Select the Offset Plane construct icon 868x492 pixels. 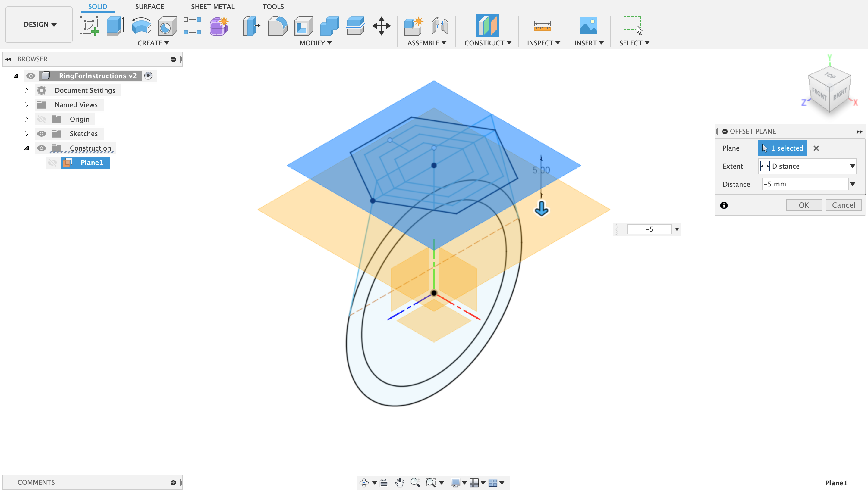coord(487,26)
